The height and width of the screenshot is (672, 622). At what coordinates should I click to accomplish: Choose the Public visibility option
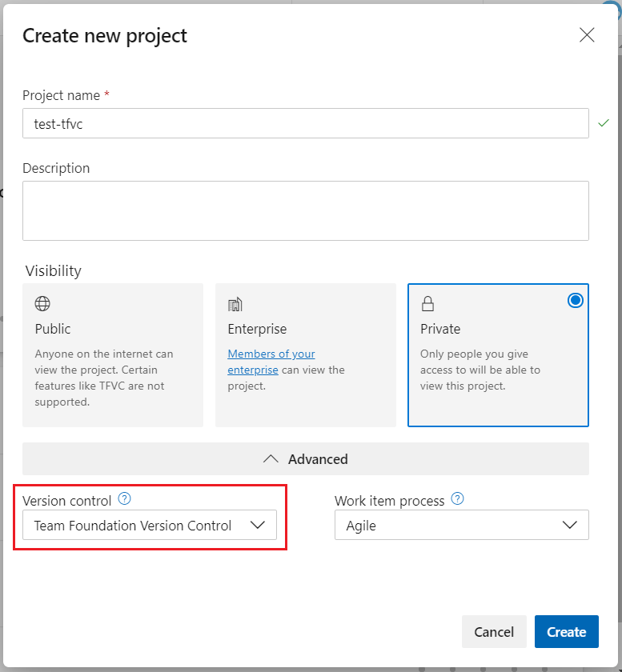coord(113,355)
